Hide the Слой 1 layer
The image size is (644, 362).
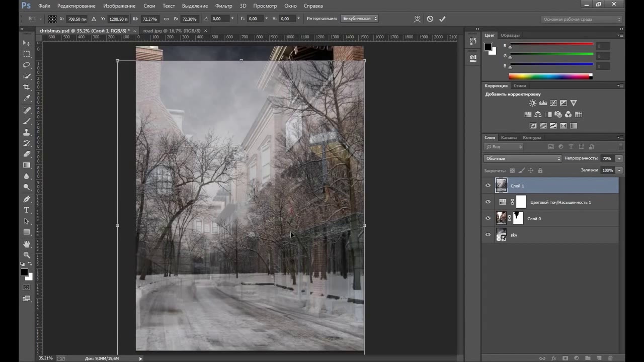(488, 186)
